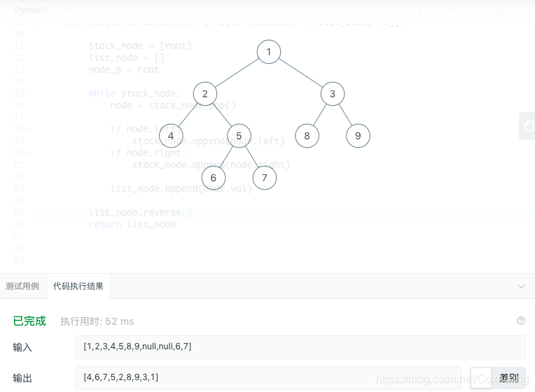Open the Python3 language dropdown

click(42, 10)
